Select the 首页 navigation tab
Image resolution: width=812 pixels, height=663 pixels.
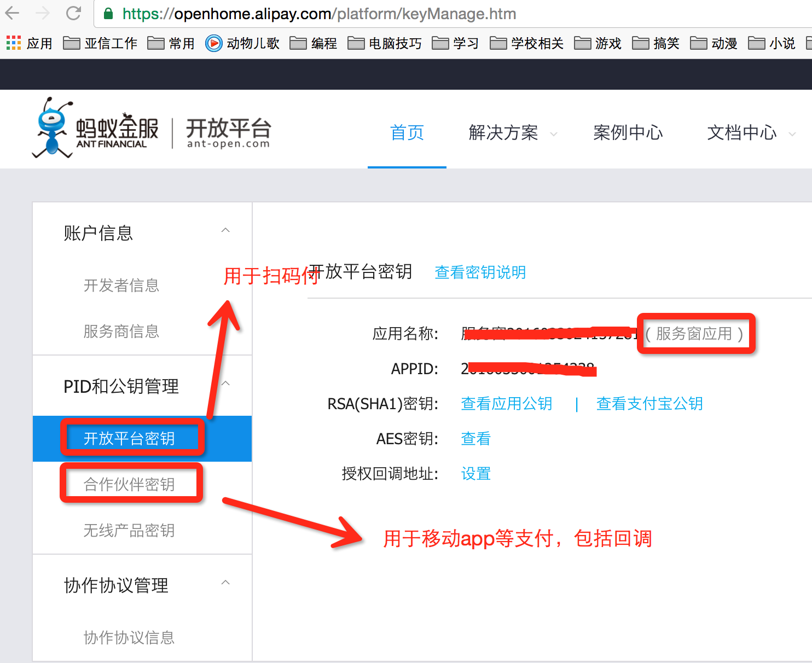pos(407,132)
